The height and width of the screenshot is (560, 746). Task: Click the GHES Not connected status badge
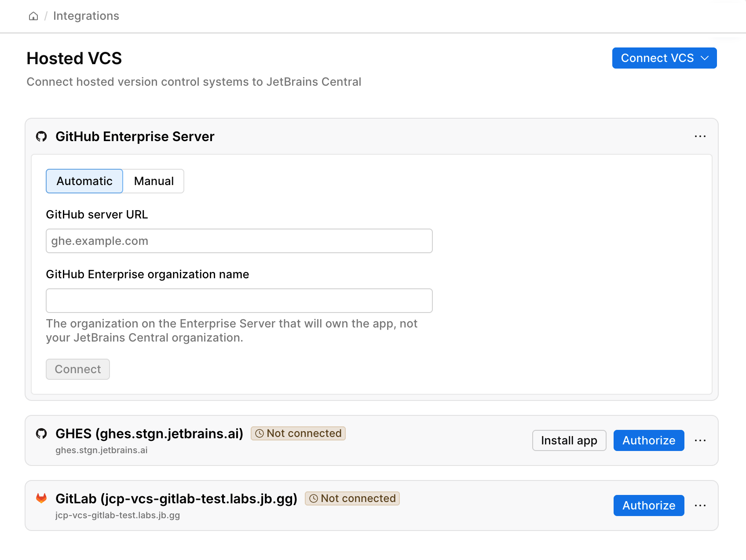click(298, 433)
